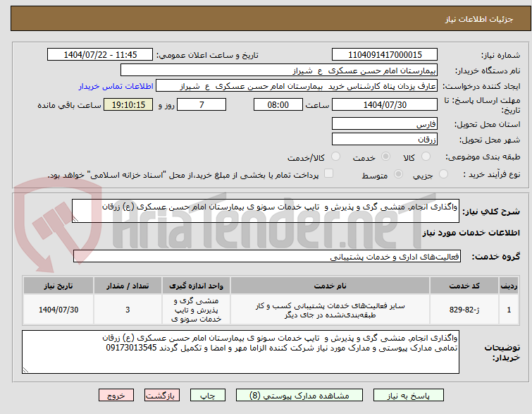Click the پاسخ به نیاز button
The image size is (532, 414).
(x=409, y=396)
